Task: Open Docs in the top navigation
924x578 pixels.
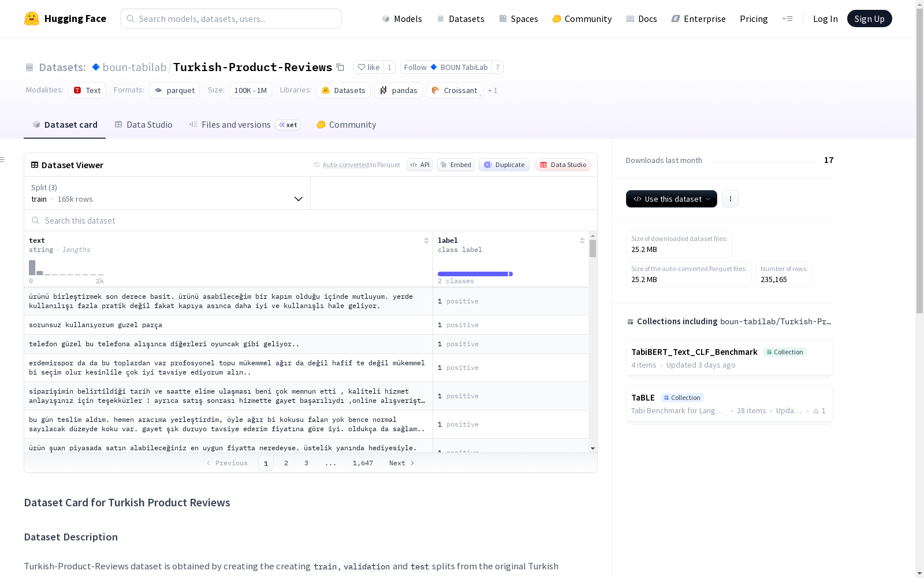Action: 642,18
